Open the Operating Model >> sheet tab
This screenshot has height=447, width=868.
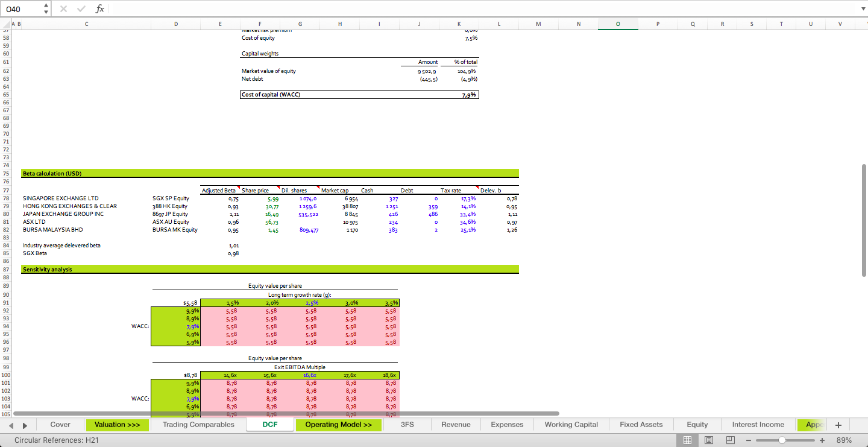[x=339, y=425]
